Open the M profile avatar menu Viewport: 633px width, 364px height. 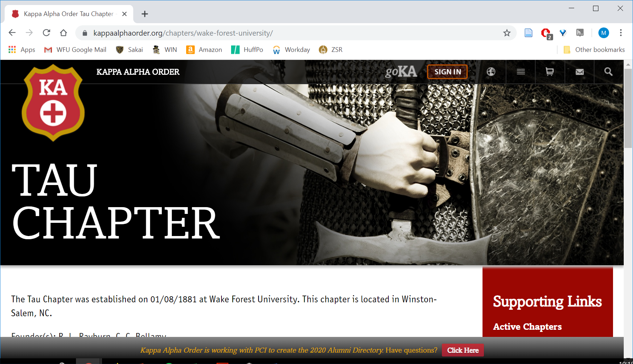[603, 33]
